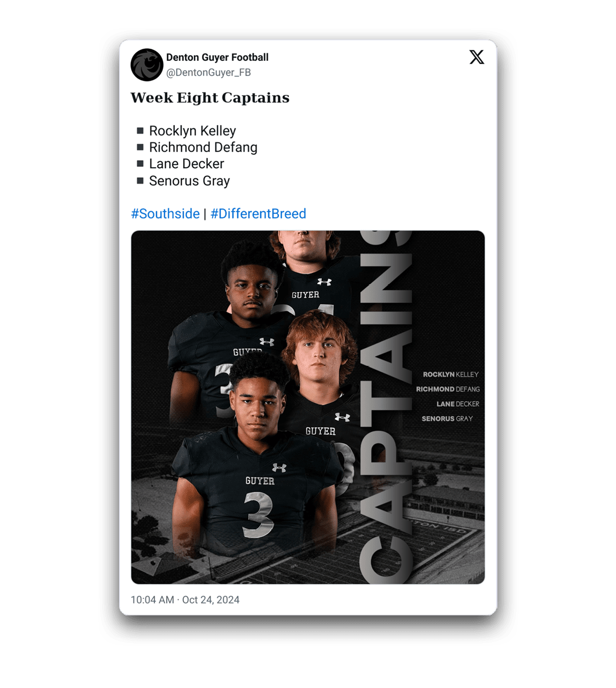616x688 pixels.
Task: Click the square bullet beside Rocklyn Kelley
Action: coord(140,130)
